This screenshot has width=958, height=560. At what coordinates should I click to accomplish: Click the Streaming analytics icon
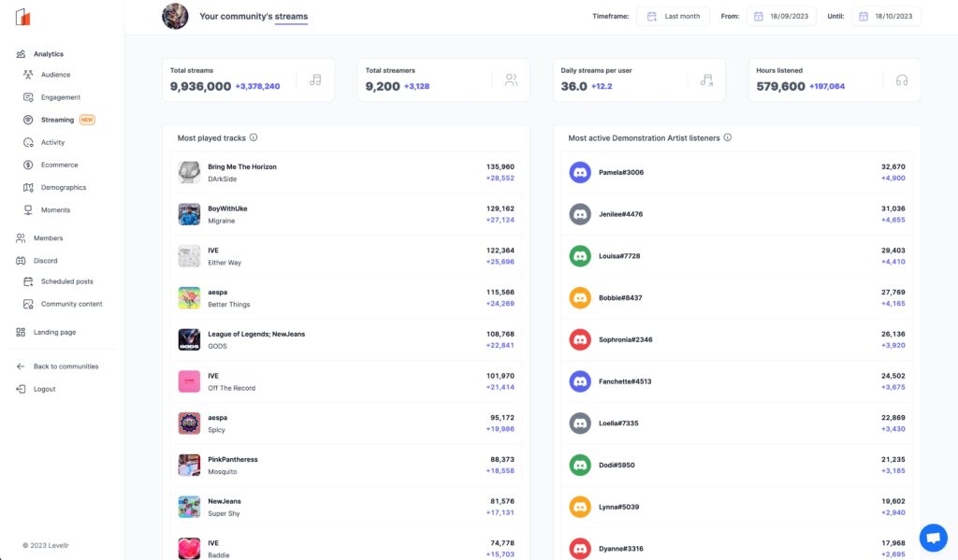[x=26, y=119]
